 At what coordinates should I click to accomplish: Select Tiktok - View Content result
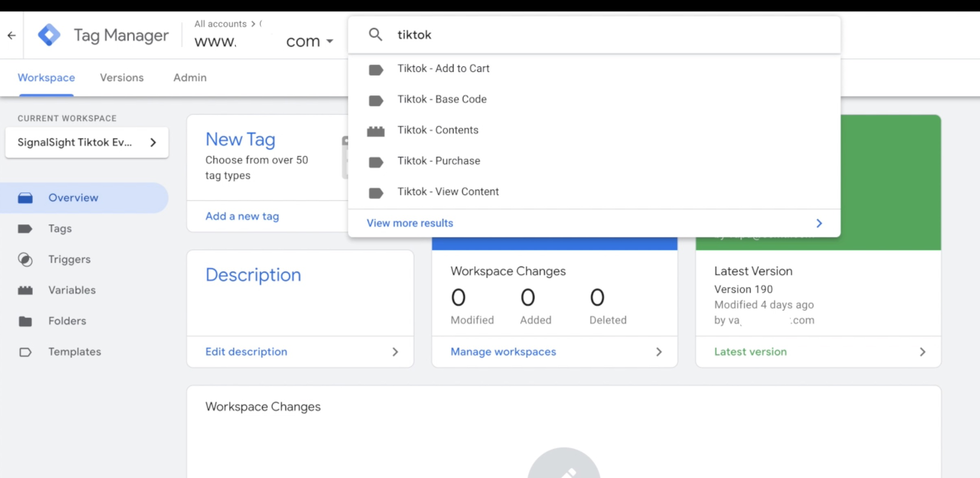tap(594, 192)
